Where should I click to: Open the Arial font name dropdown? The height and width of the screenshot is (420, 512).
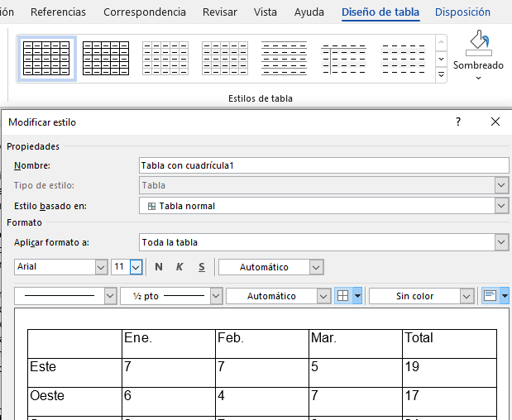(101, 267)
